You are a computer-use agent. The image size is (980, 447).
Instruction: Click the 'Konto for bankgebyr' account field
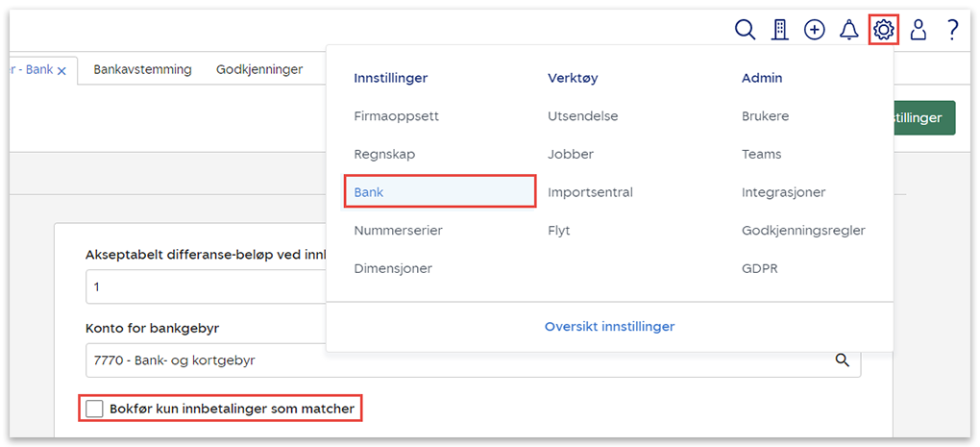tap(452, 360)
